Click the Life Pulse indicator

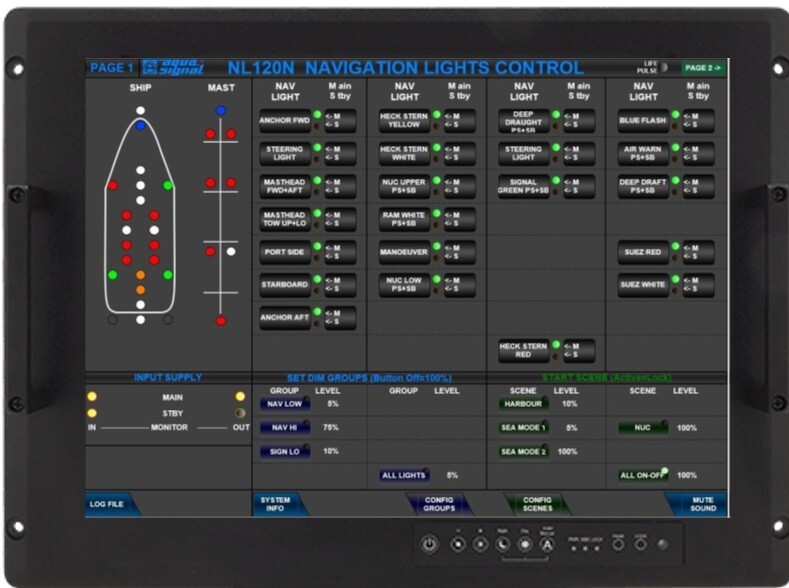(664, 67)
